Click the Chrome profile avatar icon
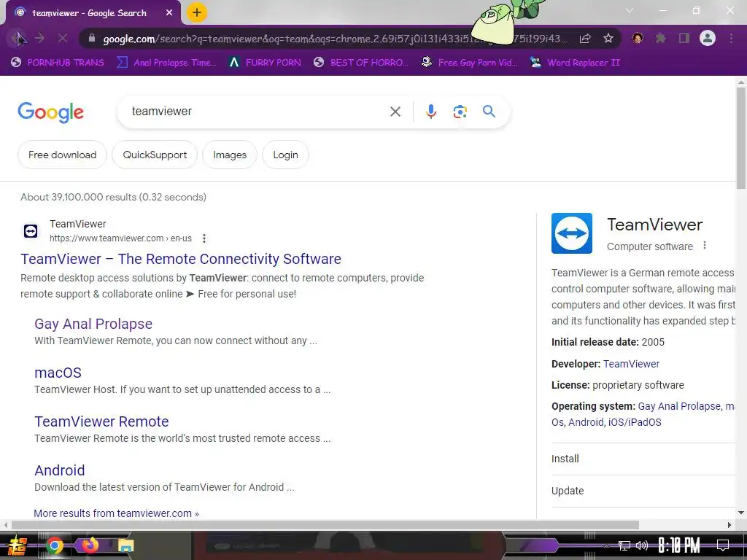This screenshot has height=560, width=747. [708, 38]
